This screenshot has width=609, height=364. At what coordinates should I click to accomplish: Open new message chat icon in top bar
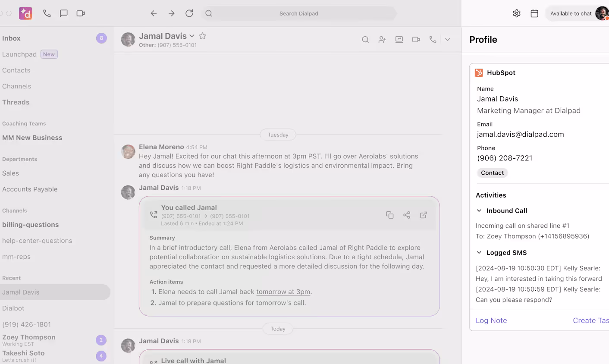click(x=64, y=13)
